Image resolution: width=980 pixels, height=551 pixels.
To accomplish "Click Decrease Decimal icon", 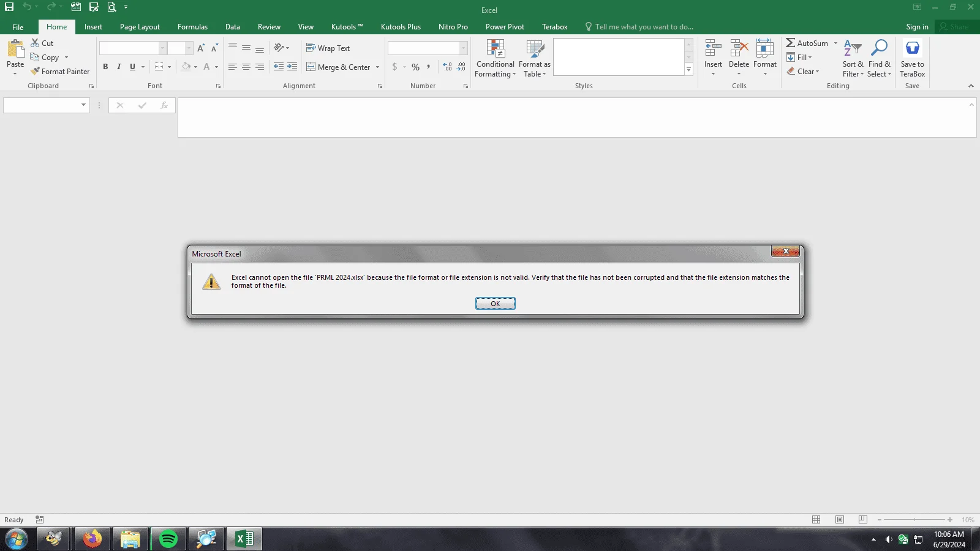I will (461, 67).
